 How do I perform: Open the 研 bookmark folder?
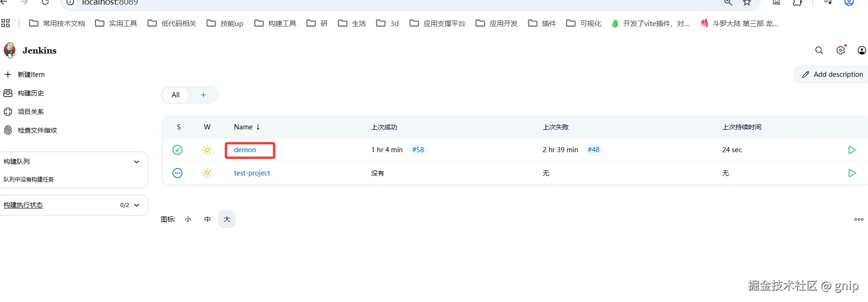coord(317,23)
